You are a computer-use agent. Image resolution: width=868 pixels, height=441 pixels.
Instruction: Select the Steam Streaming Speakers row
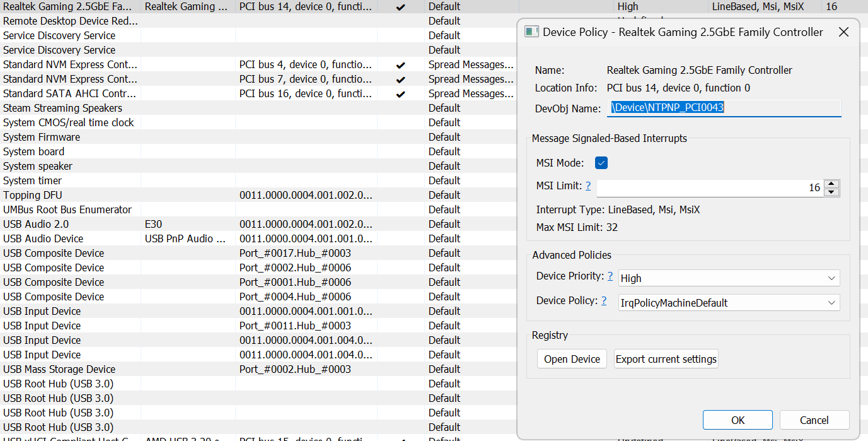(x=258, y=108)
